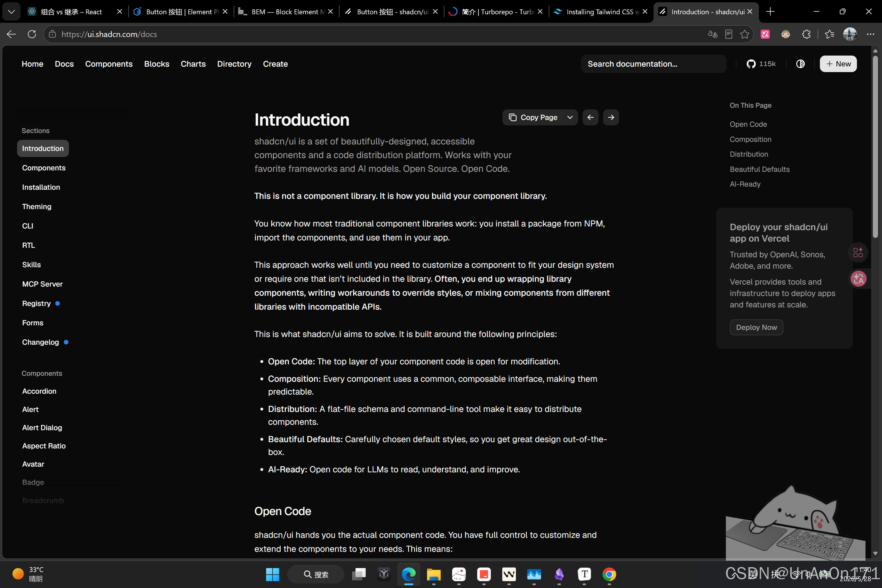Click the floating pink translate bubble

point(858,279)
